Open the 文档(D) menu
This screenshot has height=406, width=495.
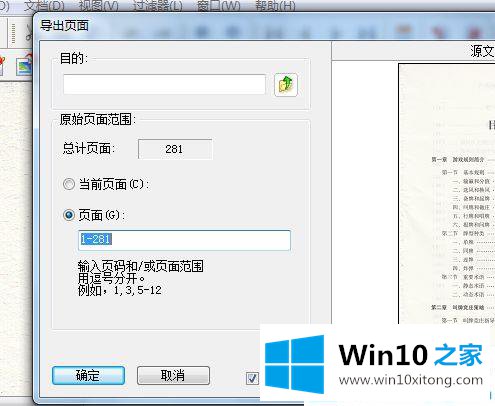coord(44,6)
